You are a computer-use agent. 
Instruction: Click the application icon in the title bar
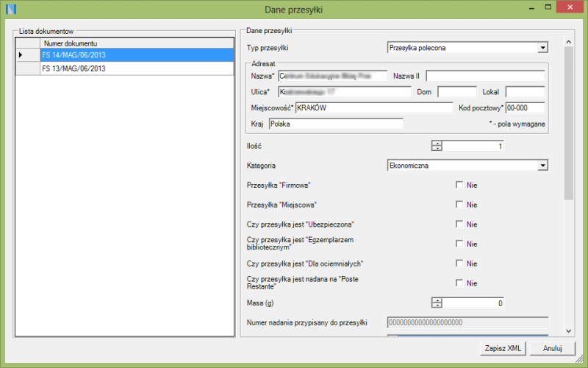click(10, 9)
